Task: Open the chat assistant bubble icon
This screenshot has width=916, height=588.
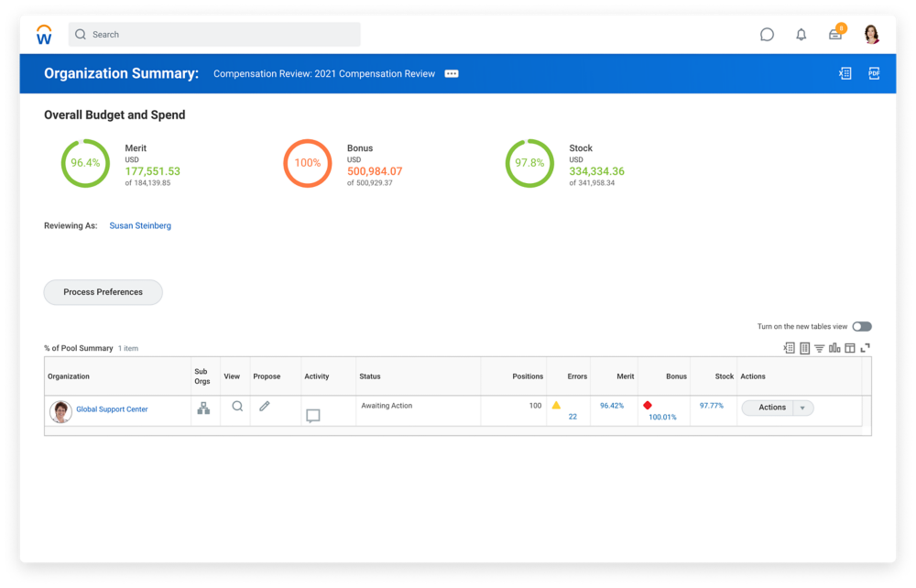Action: pyautogui.click(x=767, y=35)
